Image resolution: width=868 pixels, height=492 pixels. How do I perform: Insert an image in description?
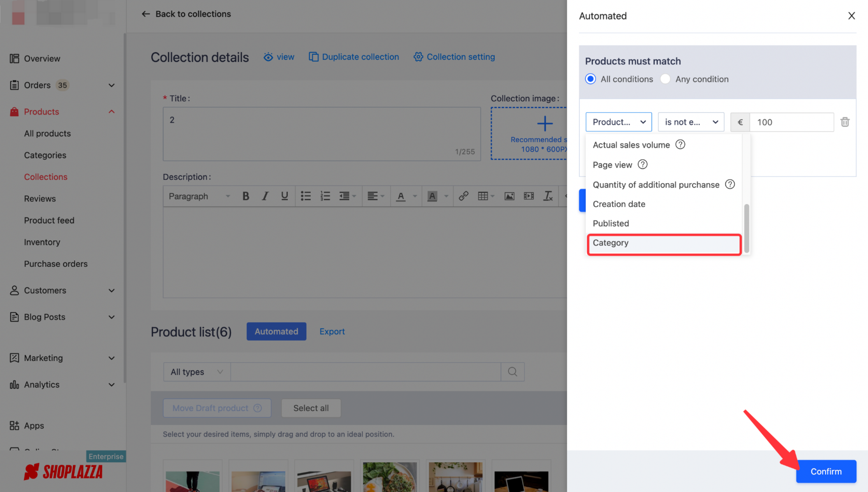pyautogui.click(x=509, y=196)
